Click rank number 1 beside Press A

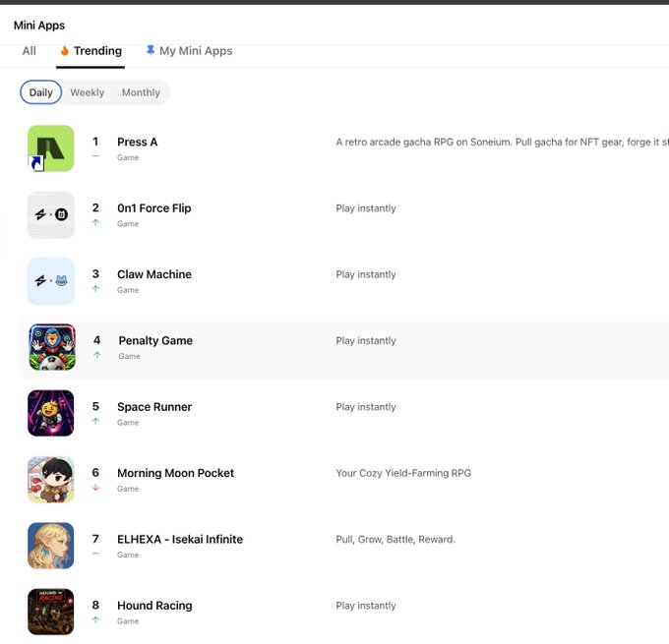pos(95,142)
